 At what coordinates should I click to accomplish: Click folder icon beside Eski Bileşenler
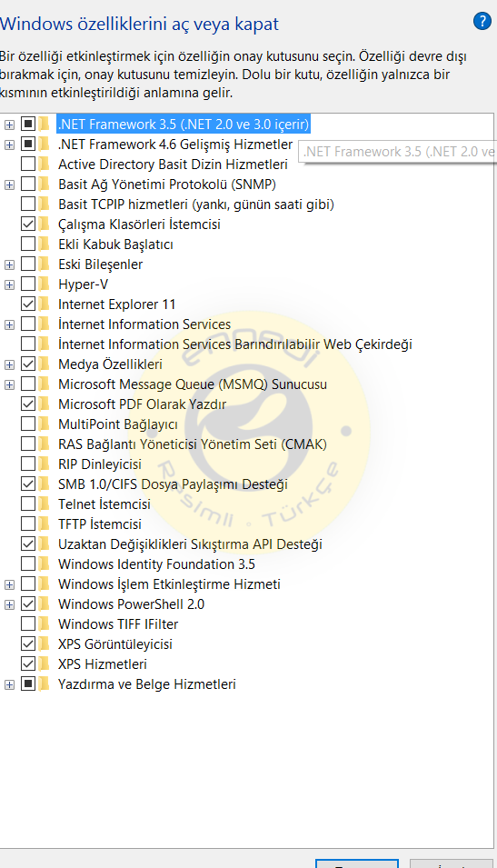[45, 264]
